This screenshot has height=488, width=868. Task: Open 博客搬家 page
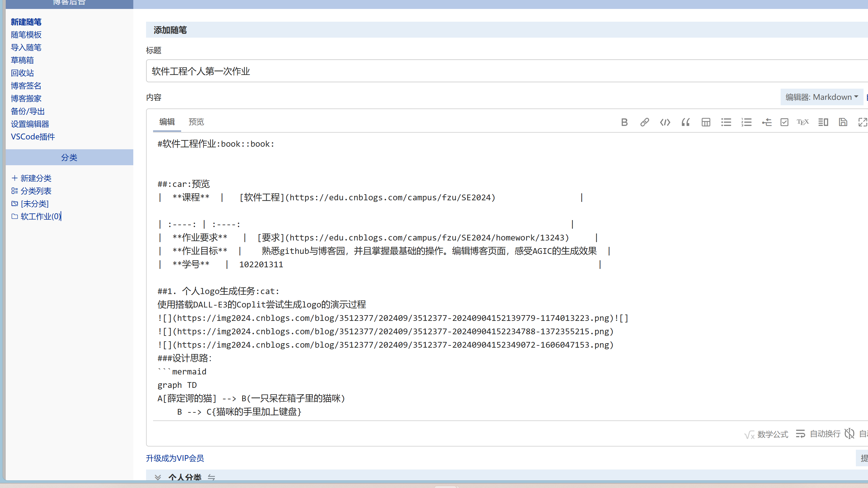pos(26,99)
